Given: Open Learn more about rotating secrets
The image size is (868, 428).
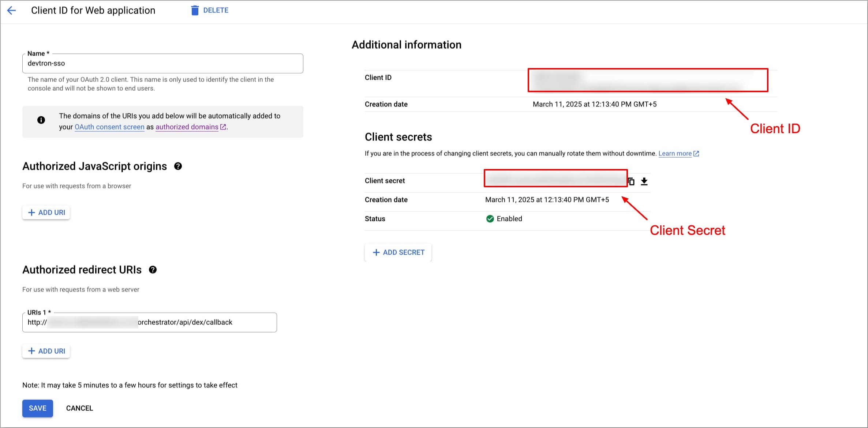Looking at the screenshot, I should 675,154.
